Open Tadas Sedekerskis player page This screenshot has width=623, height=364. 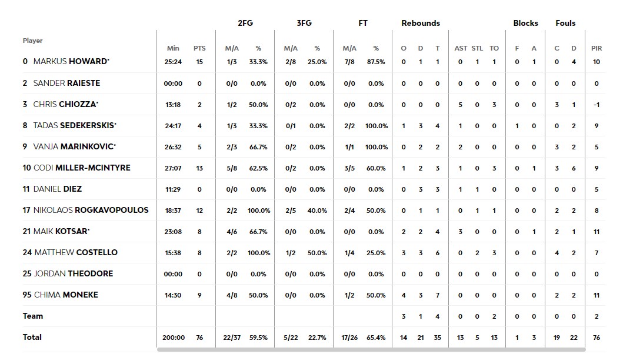(74, 125)
